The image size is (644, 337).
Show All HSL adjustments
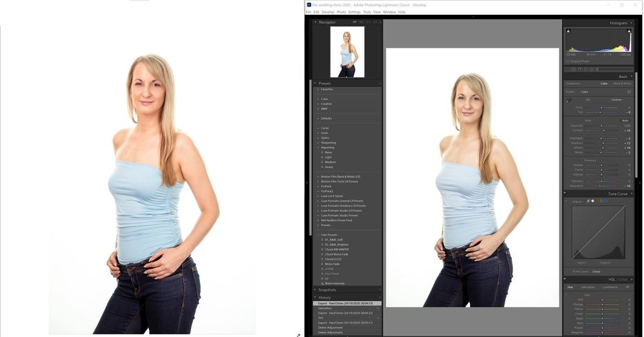tap(628, 287)
